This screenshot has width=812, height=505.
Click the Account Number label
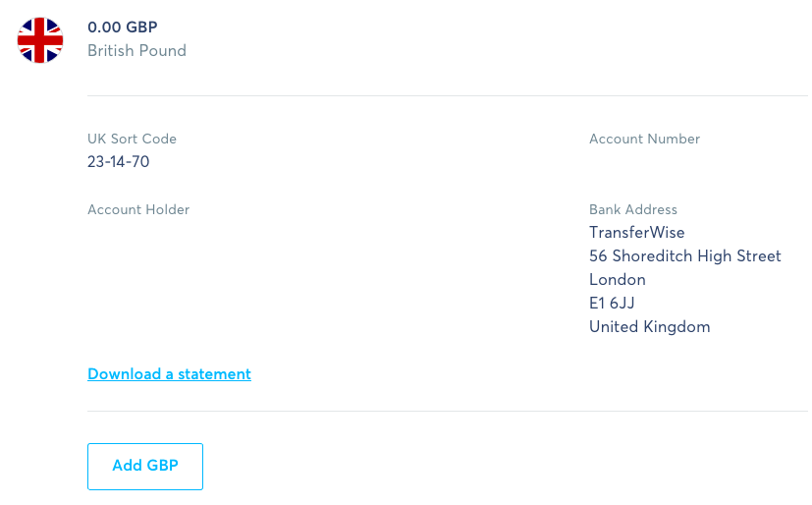point(645,139)
